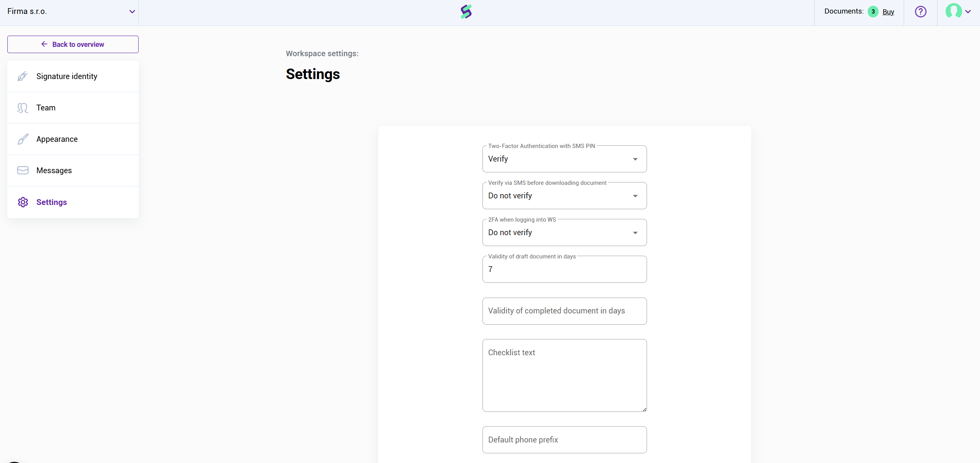Image resolution: width=980 pixels, height=463 pixels.
Task: Open 2FA when logging into WS dropdown
Action: [x=564, y=233]
